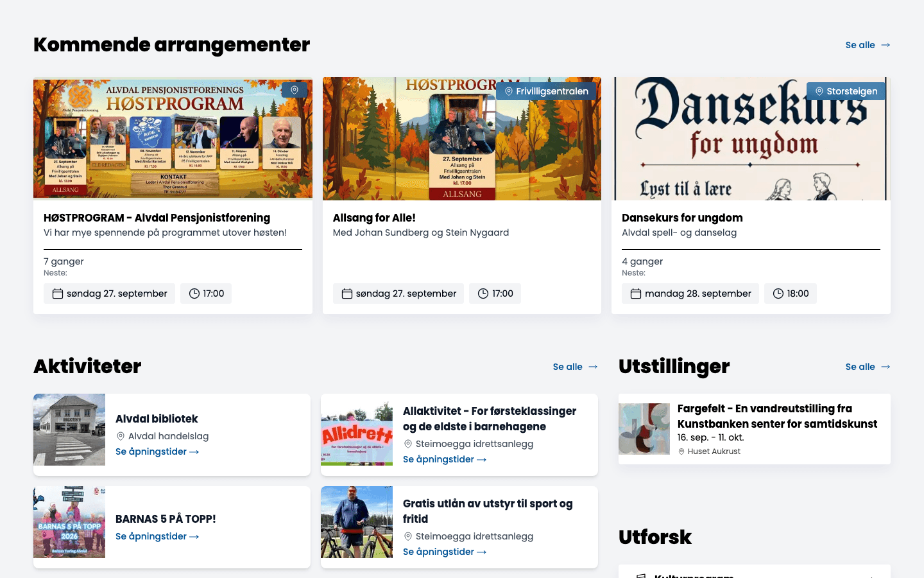
Task: Click location pin beside Huset Aukrust
Action: point(681,451)
